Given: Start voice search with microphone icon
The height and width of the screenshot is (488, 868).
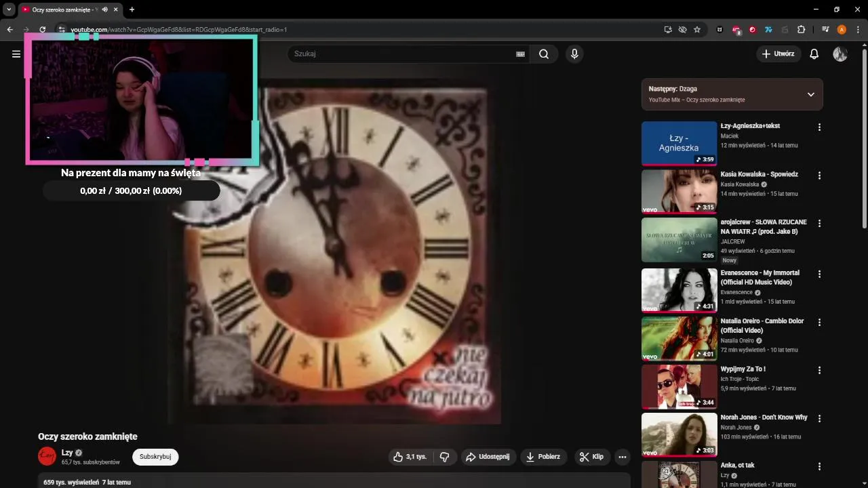Looking at the screenshot, I should (574, 54).
